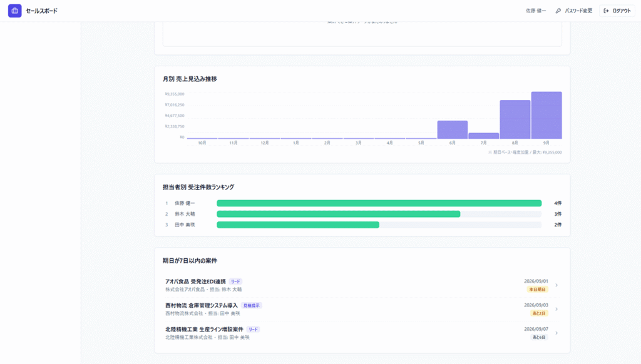Image resolution: width=641 pixels, height=364 pixels.
Task: Click the ログアウト button
Action: point(617,11)
